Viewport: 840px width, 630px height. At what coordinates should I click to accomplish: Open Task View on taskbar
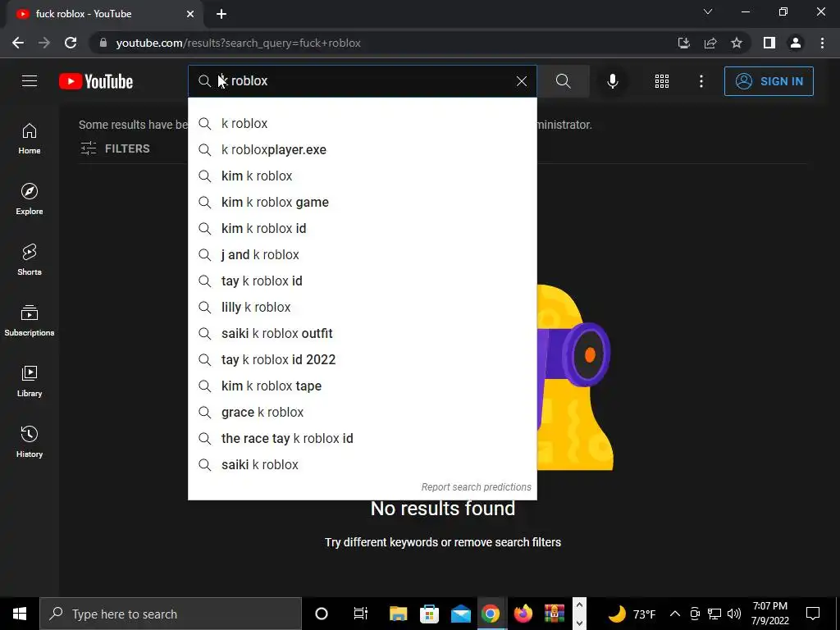click(361, 614)
